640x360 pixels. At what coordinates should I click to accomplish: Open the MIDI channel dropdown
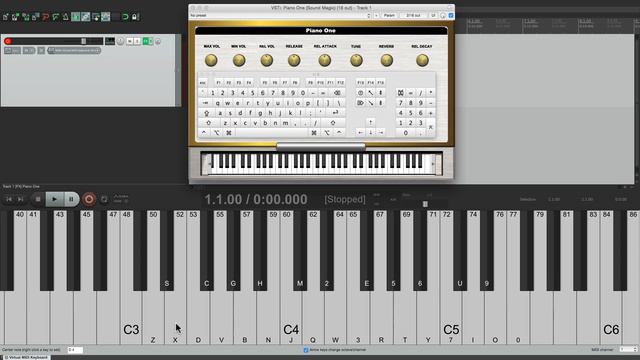(628, 349)
